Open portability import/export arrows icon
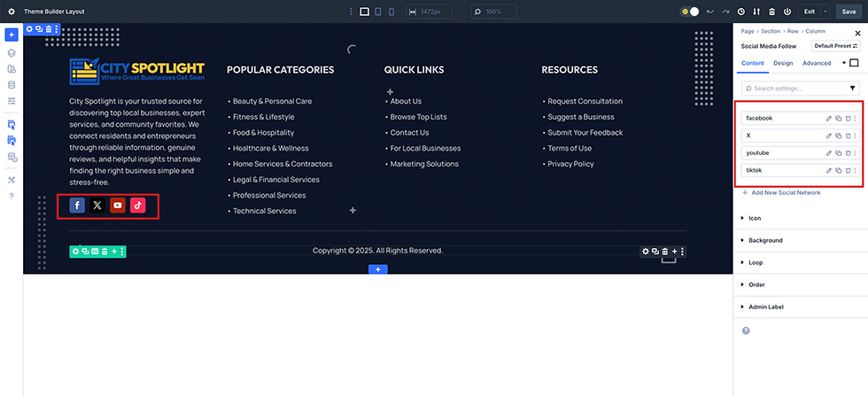This screenshot has height=397, width=868. (x=756, y=12)
